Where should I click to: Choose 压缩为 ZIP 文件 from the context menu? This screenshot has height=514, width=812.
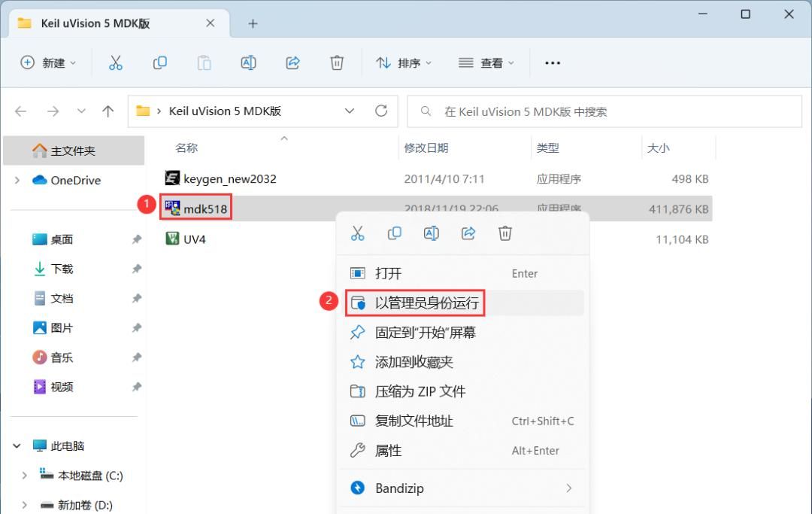(420, 391)
